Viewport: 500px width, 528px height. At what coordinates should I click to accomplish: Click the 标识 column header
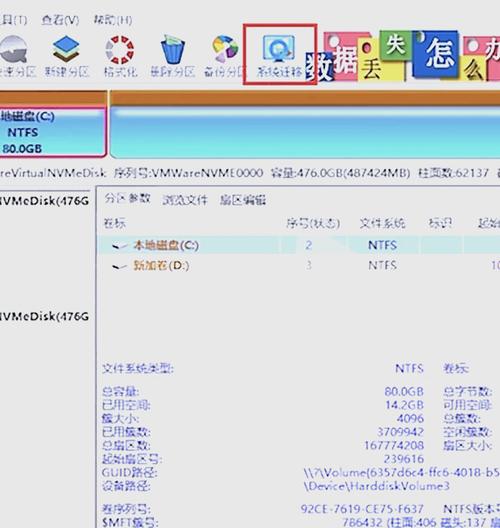(x=440, y=223)
